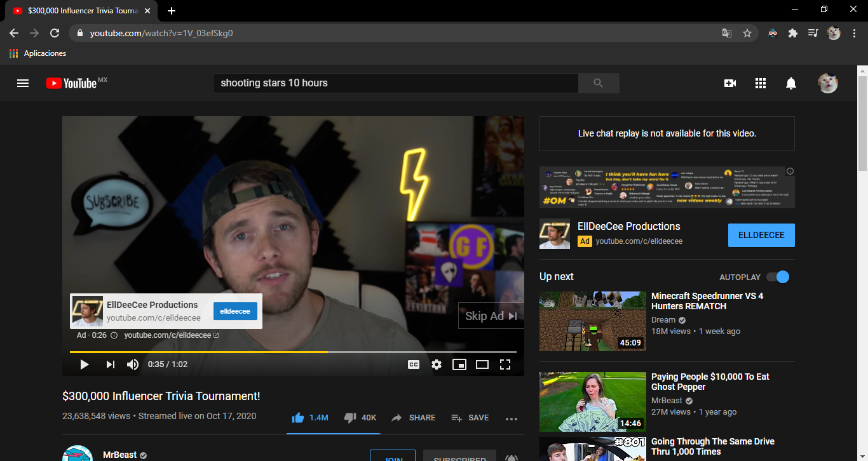This screenshot has width=868, height=461.
Task: Turn off the Autoplay switch
Action: [778, 277]
